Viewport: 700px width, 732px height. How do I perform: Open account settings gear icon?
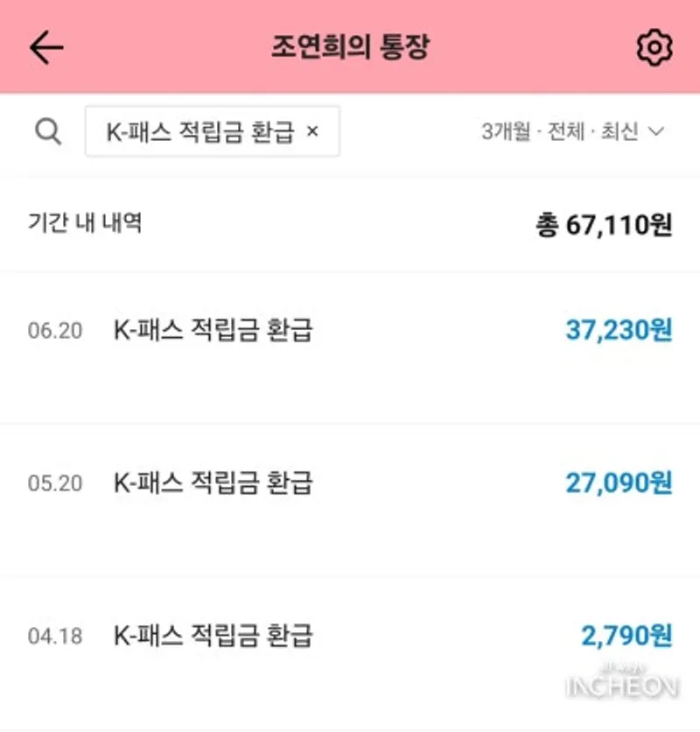tap(654, 47)
